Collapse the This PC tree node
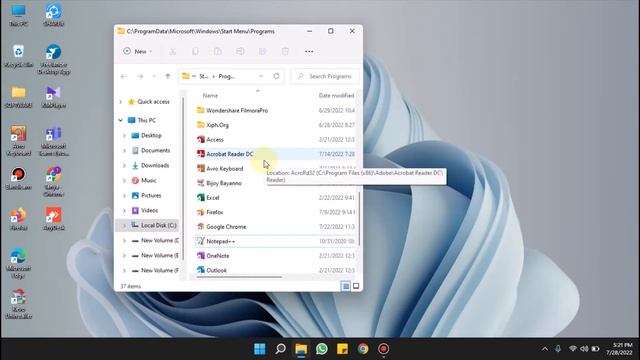Screen dimensions: 640x360 click(120, 120)
